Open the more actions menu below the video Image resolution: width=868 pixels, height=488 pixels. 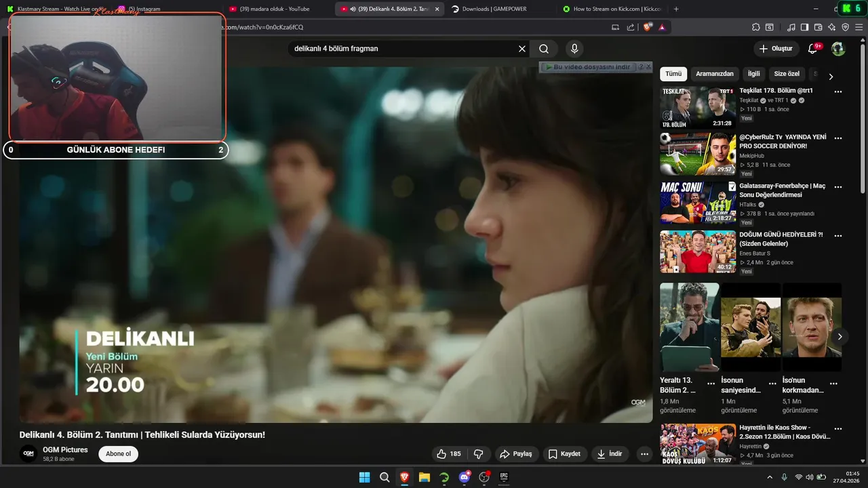click(x=644, y=454)
